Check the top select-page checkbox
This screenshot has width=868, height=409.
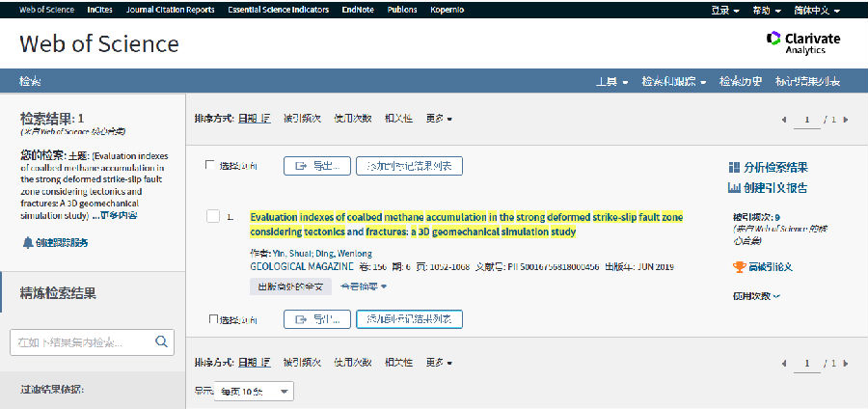click(x=210, y=166)
